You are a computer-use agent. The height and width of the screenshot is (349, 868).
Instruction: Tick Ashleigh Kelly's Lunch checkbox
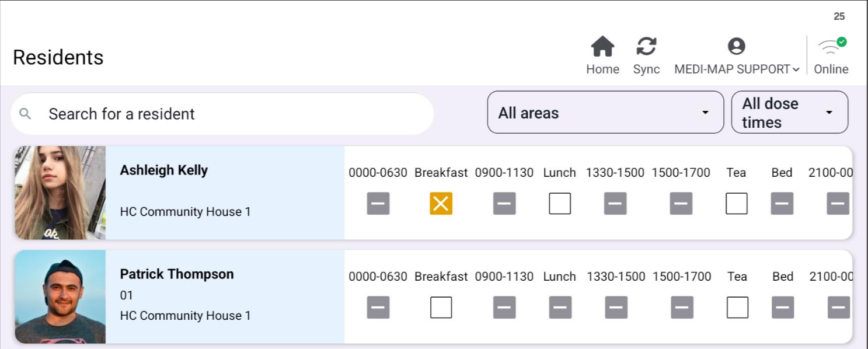pyautogui.click(x=560, y=204)
